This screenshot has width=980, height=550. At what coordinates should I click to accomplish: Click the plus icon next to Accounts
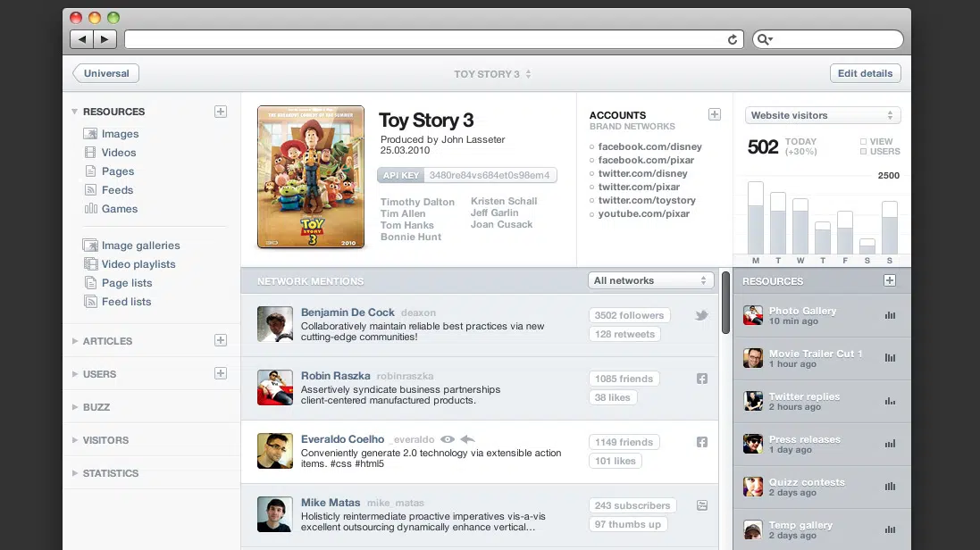(x=714, y=114)
